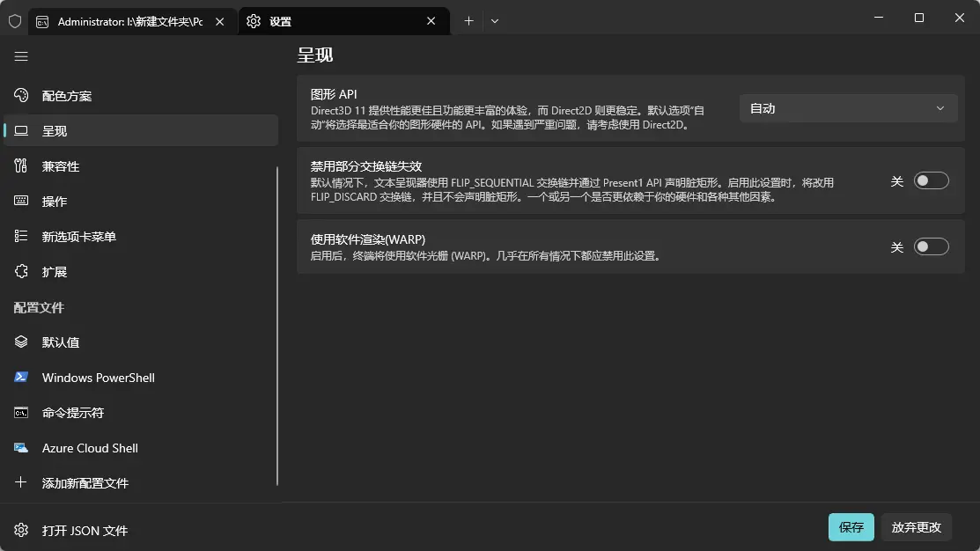This screenshot has width=980, height=551.
Task: Click the settings tab gear icon
Action: click(x=253, y=21)
